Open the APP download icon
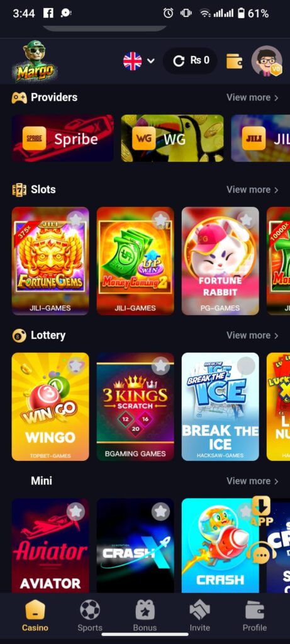 tap(261, 511)
